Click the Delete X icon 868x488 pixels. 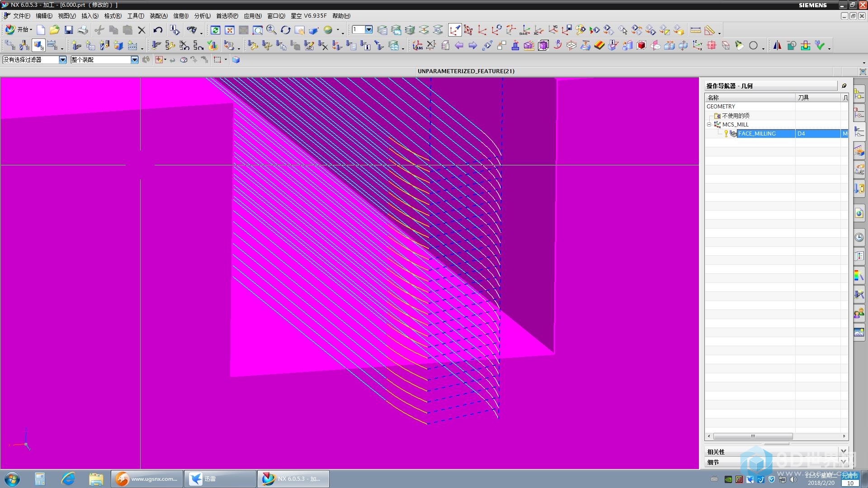point(142,30)
